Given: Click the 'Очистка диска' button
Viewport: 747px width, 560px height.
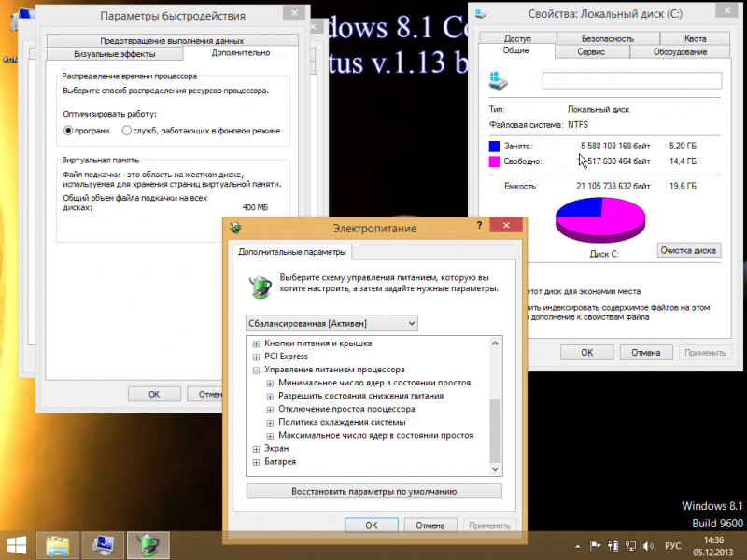Looking at the screenshot, I should click(x=688, y=250).
